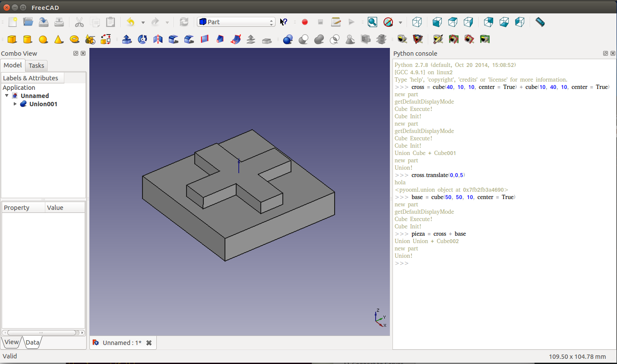Click the What's This help cursor icon

pos(284,22)
